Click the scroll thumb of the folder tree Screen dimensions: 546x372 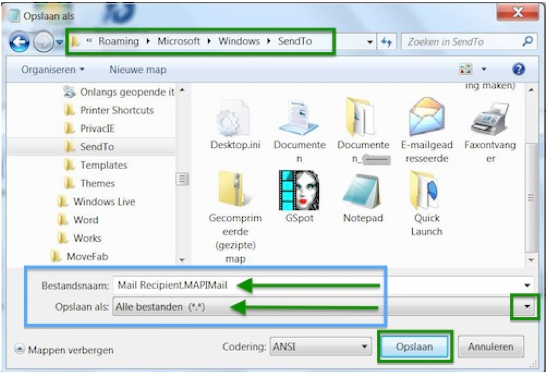(182, 179)
